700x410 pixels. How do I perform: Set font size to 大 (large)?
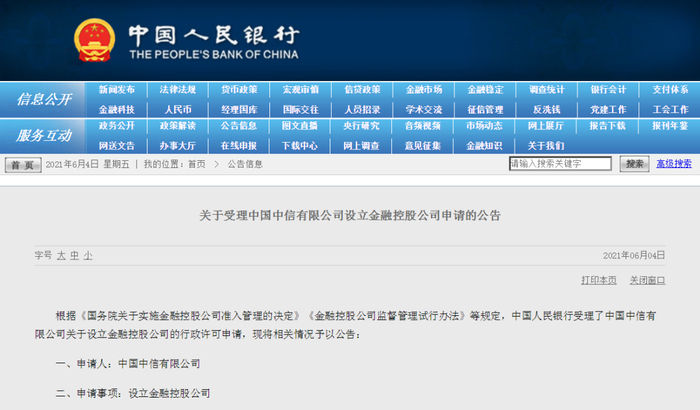(x=61, y=255)
